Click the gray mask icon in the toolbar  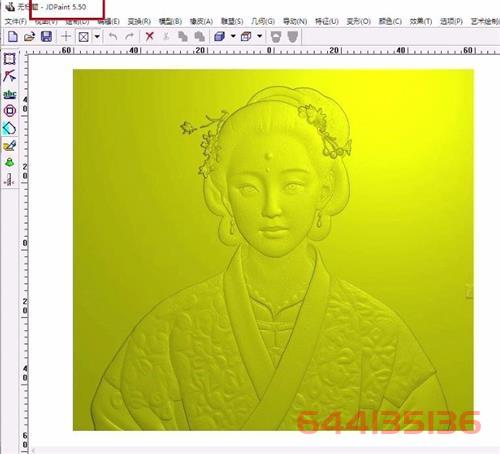click(276, 37)
